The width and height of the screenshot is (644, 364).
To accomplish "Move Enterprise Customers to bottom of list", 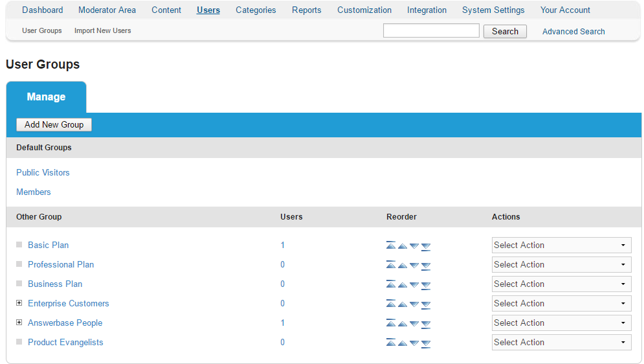I will point(426,304).
